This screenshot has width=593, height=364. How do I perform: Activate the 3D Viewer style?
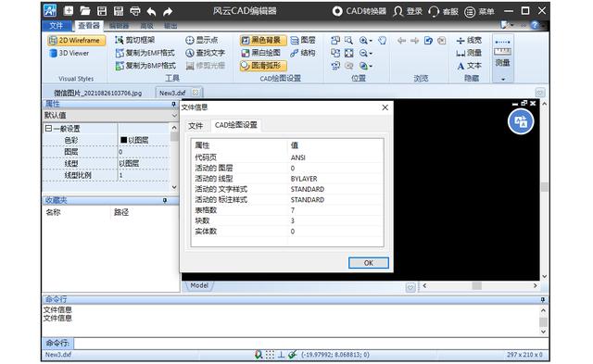click(x=69, y=53)
